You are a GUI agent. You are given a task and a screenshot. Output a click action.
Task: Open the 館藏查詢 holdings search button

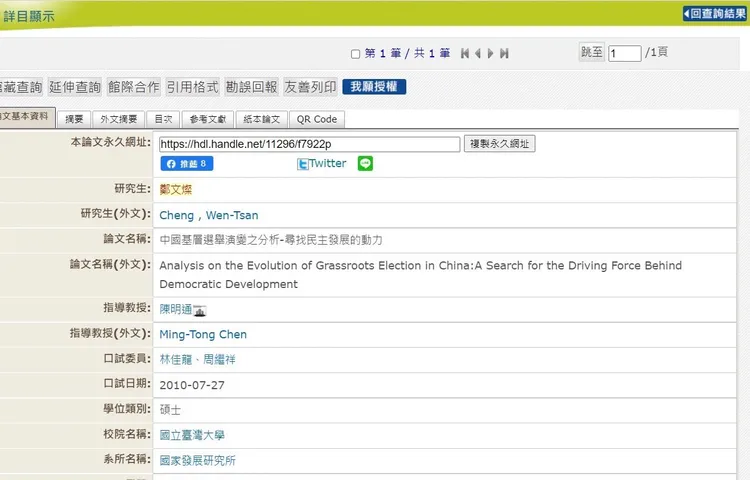(x=21, y=87)
